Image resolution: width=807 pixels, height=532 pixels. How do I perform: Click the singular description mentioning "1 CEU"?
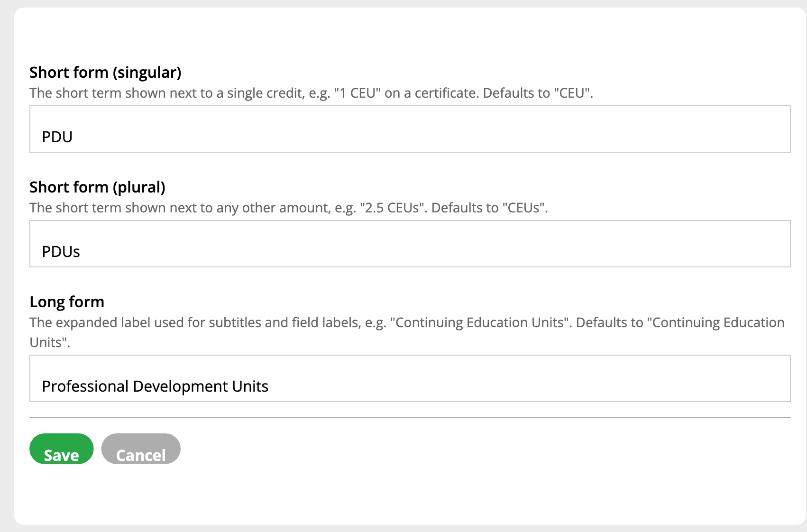pyautogui.click(x=311, y=93)
